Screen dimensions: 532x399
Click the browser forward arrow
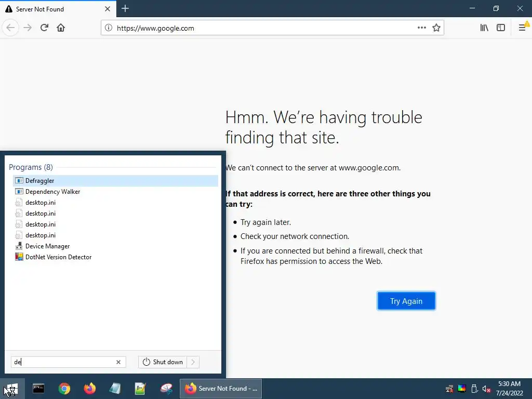click(28, 28)
